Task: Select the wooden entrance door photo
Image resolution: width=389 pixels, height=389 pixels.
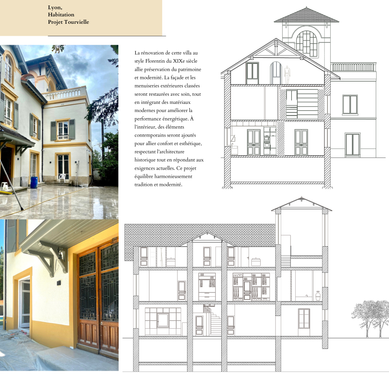Action: 59,295
